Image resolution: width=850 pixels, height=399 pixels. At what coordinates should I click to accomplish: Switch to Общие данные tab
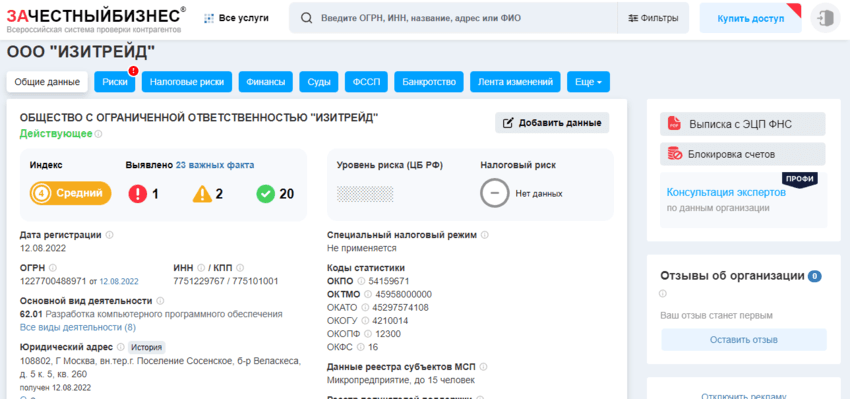tap(47, 82)
